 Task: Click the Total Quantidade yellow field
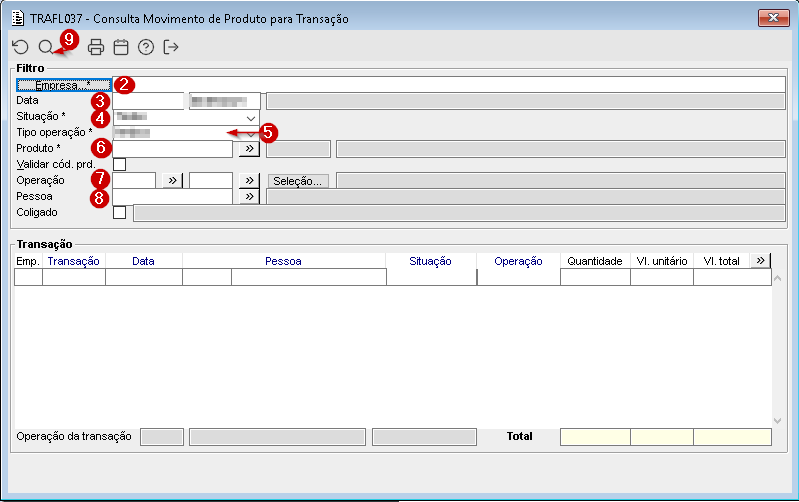tap(595, 437)
